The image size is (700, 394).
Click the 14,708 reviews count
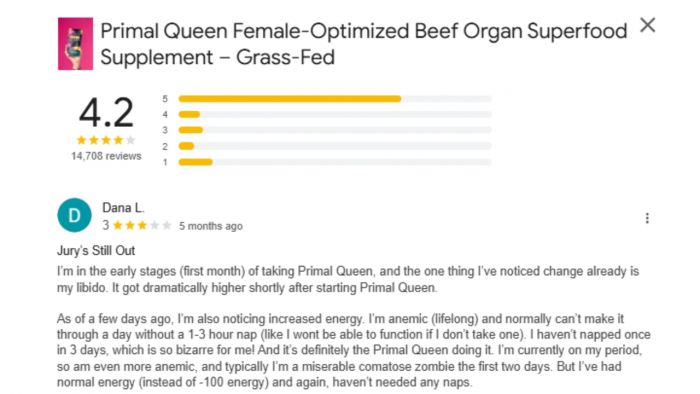[106, 156]
